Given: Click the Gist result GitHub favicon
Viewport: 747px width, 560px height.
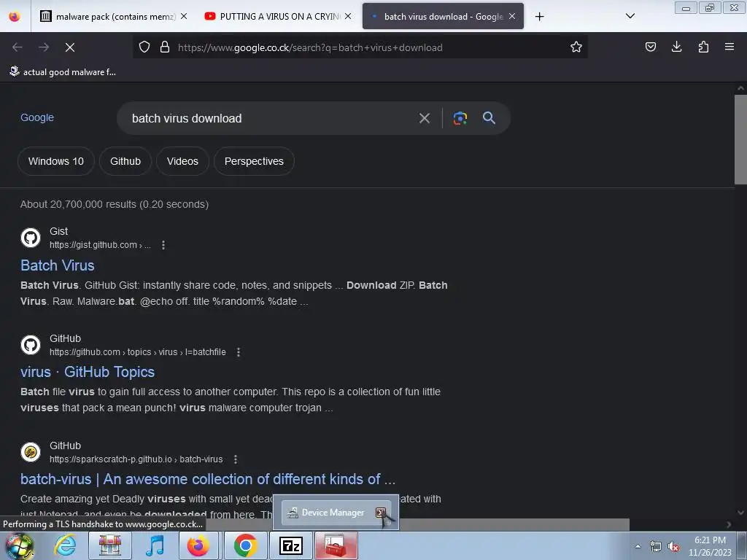Looking at the screenshot, I should (31, 238).
